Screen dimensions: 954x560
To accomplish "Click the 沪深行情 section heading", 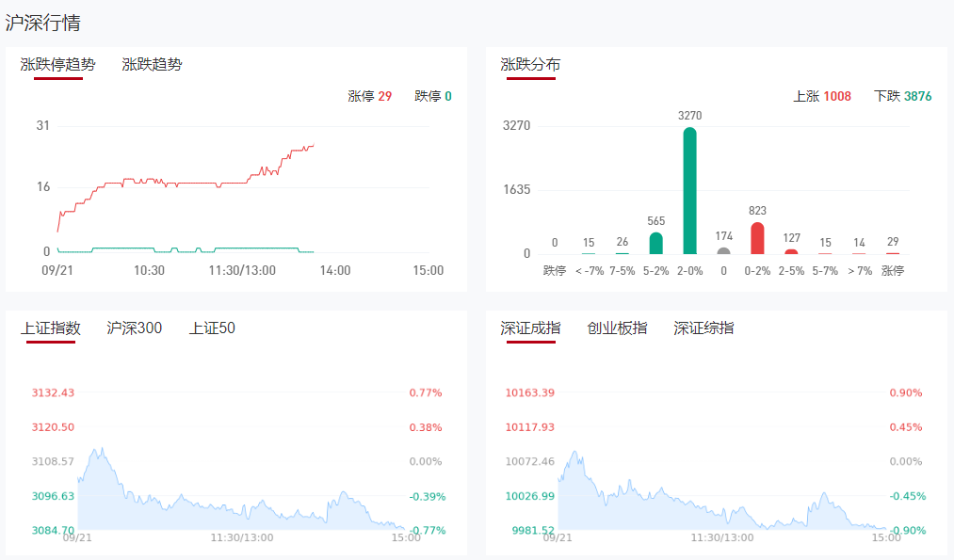I will [42, 23].
